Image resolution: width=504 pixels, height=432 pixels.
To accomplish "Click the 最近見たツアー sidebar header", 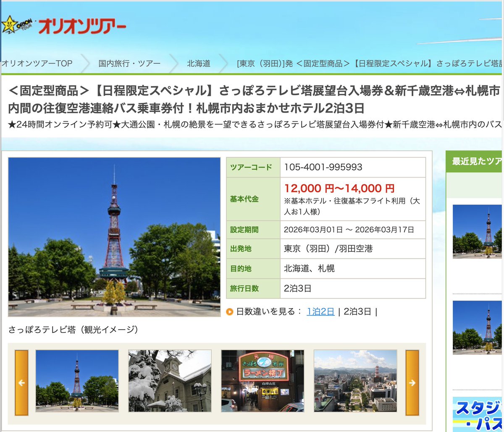I will [474, 162].
